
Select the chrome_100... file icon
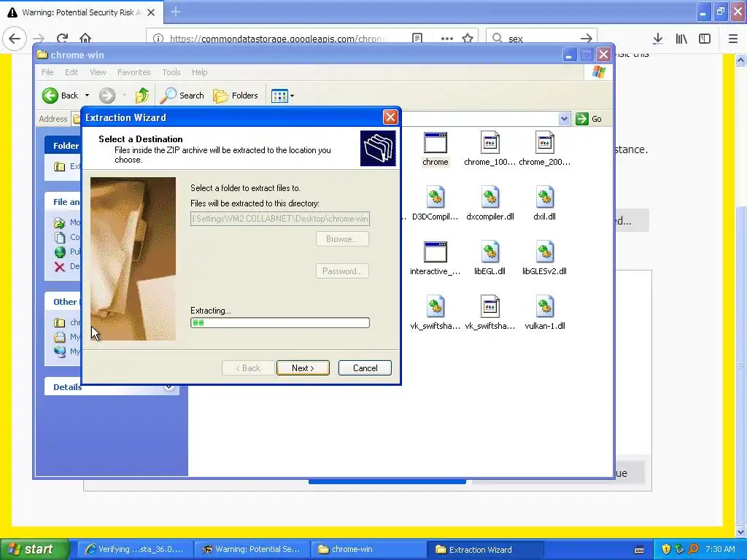pos(489,143)
